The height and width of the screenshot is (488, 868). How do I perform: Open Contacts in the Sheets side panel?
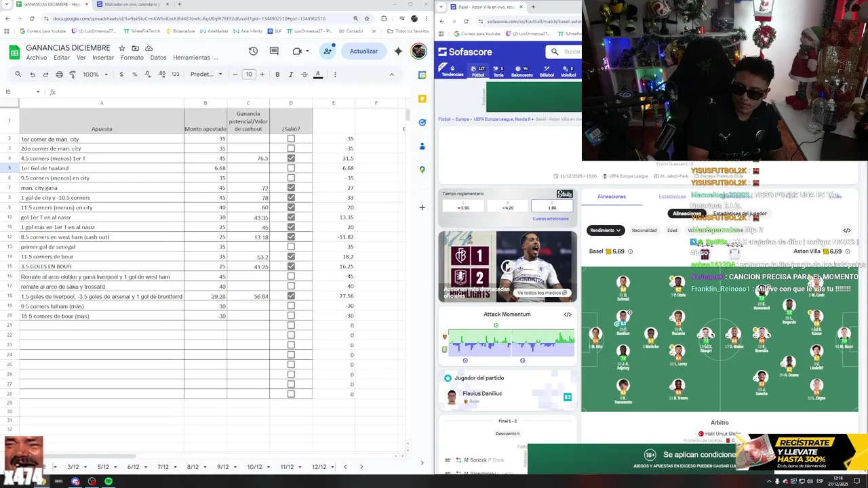[x=422, y=146]
